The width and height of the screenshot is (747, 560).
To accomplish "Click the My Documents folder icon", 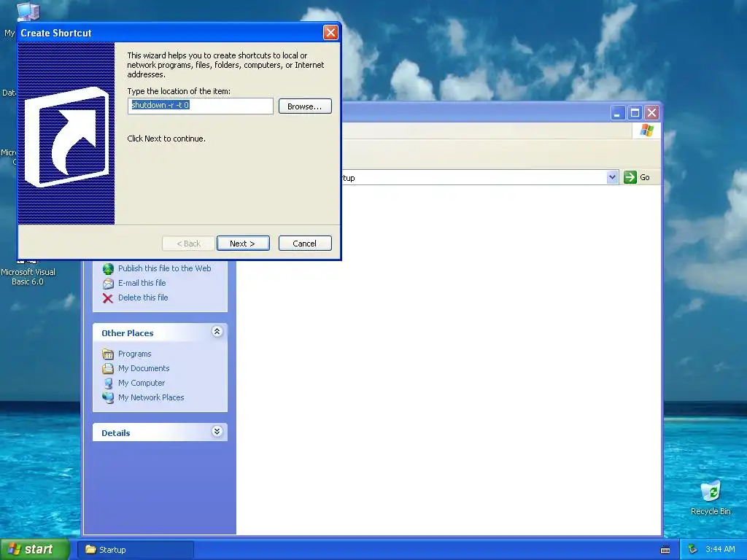I will click(x=108, y=368).
